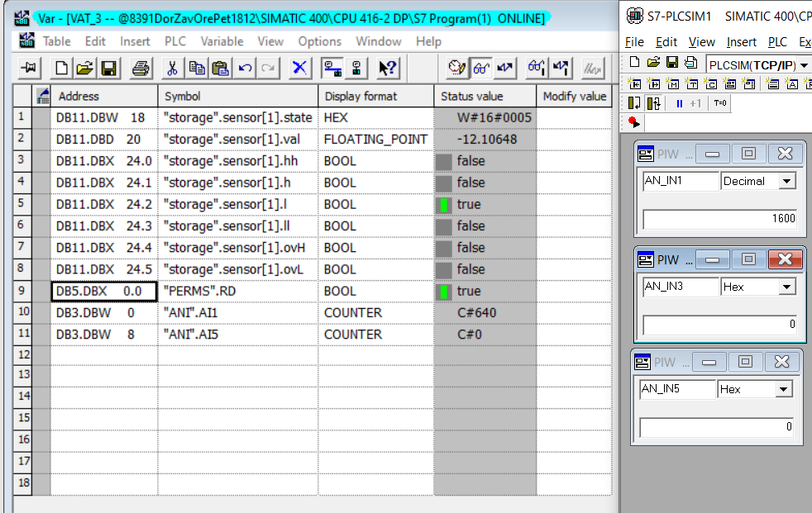Open the AN_IN1 Decimal format dropdown
The height and width of the screenshot is (513, 812).
point(786,181)
